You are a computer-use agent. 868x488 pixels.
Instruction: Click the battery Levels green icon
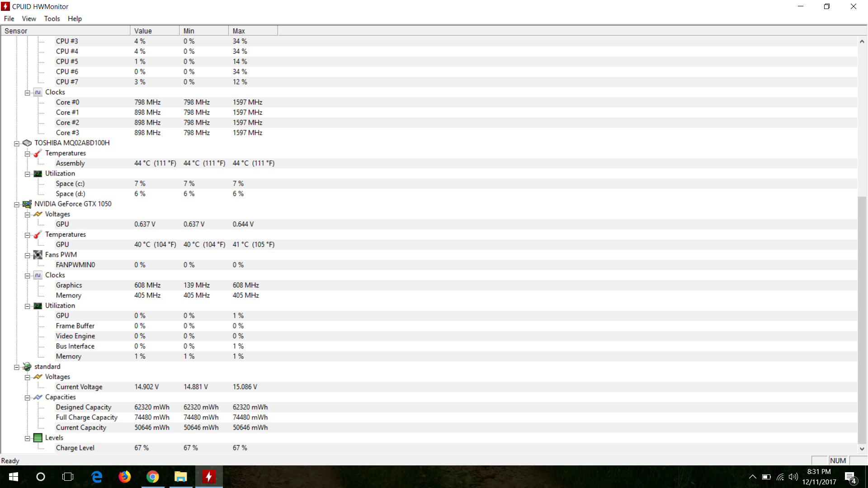coord(38,438)
